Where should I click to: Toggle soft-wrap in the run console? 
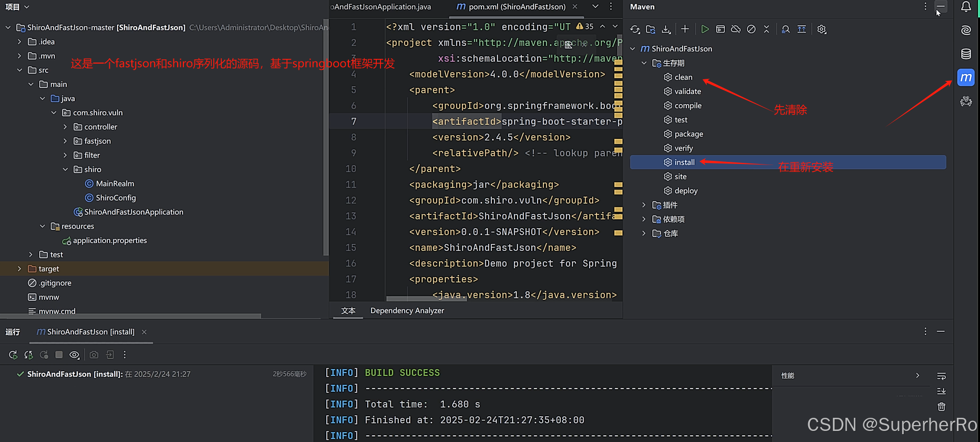941,376
